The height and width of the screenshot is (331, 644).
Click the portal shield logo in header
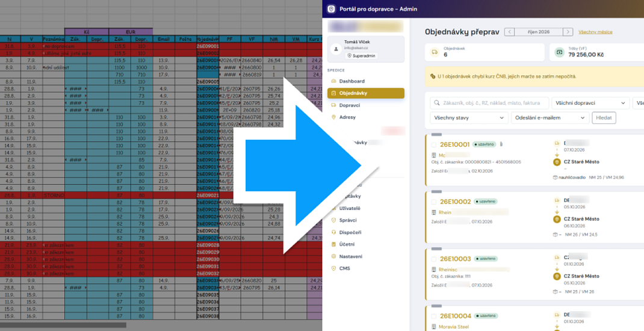(332, 9)
